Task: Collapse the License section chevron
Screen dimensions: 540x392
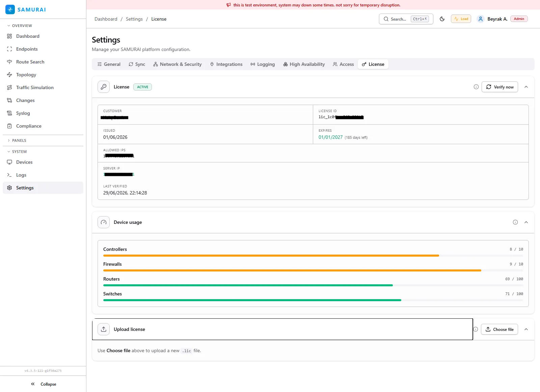Action: pos(526,87)
